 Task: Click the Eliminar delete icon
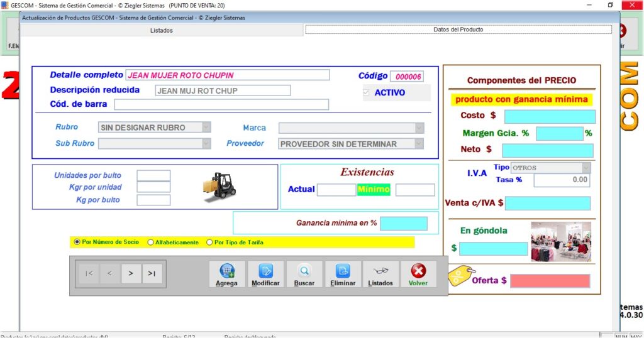tap(343, 271)
